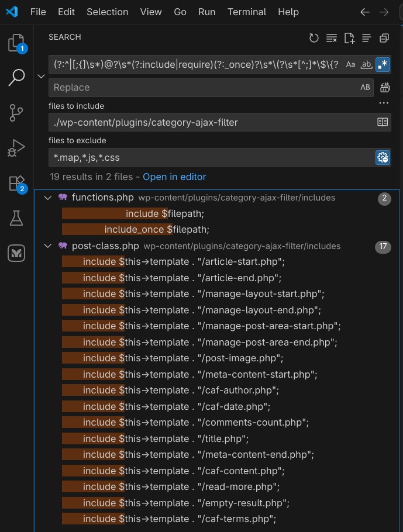The height and width of the screenshot is (532, 403).
Task: Clear search results
Action: coord(332,37)
